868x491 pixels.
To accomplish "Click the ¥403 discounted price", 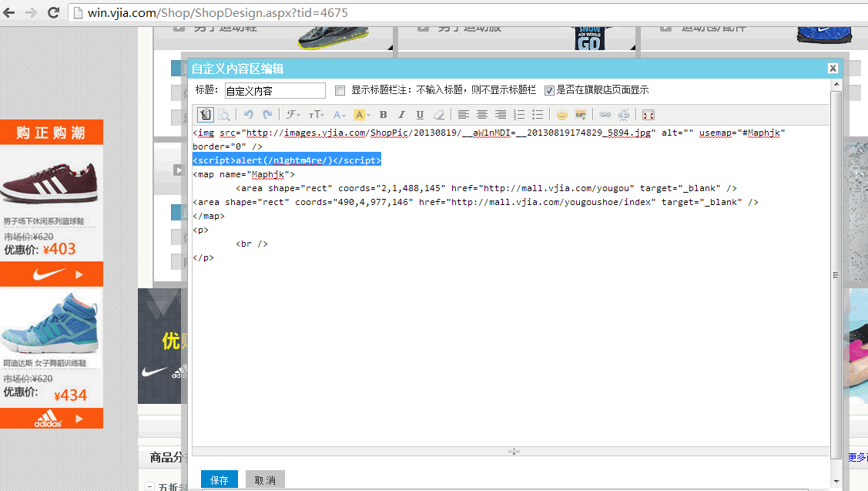I will [59, 250].
